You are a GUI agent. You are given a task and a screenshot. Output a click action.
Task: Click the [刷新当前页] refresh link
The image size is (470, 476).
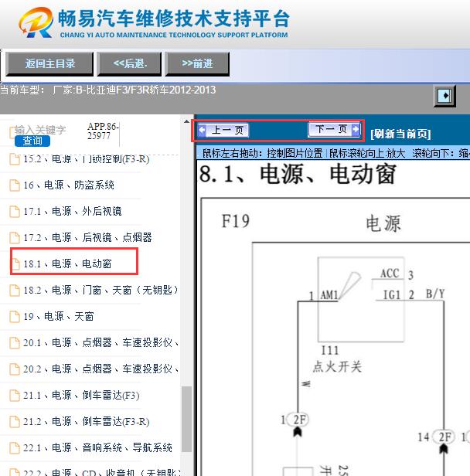coord(400,134)
